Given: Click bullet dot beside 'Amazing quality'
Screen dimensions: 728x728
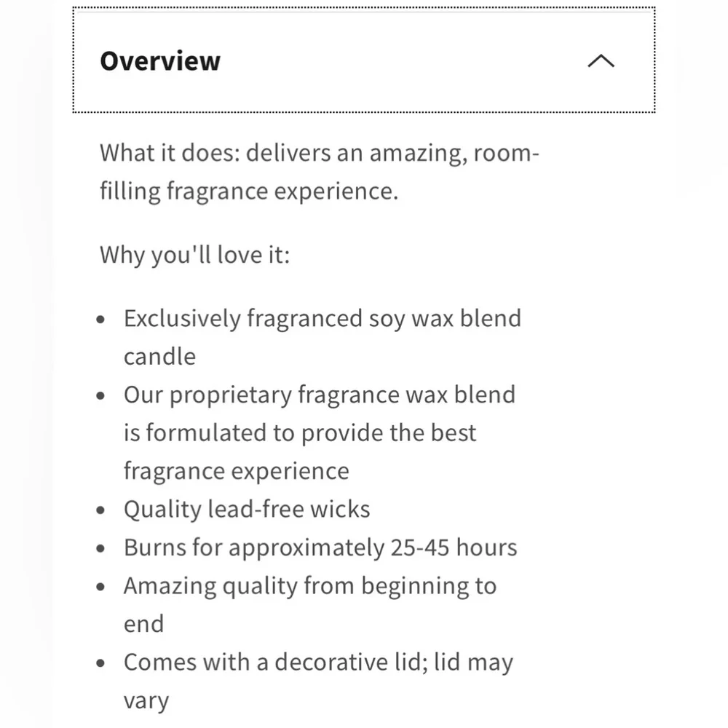Looking at the screenshot, I should [x=100, y=587].
